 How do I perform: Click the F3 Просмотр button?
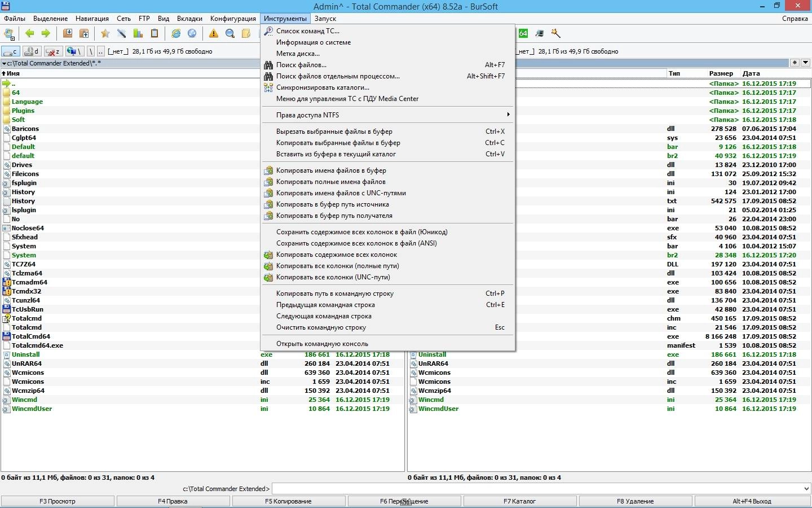58,501
